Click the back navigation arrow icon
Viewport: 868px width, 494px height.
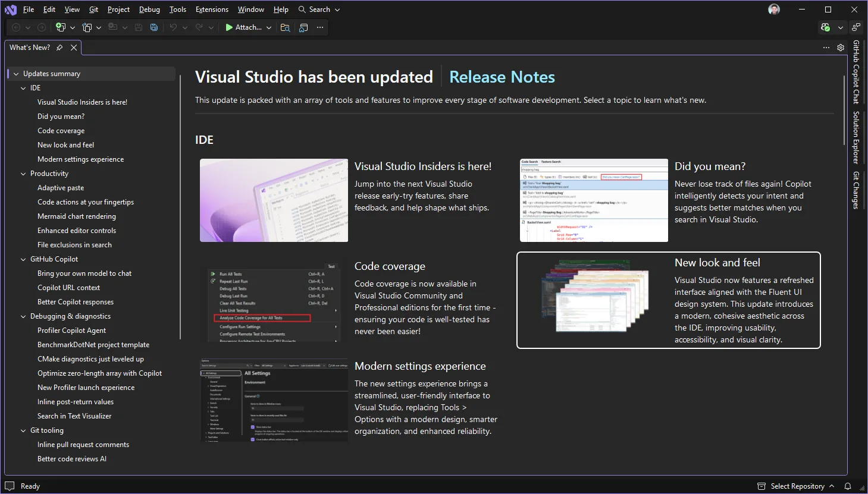tap(16, 27)
